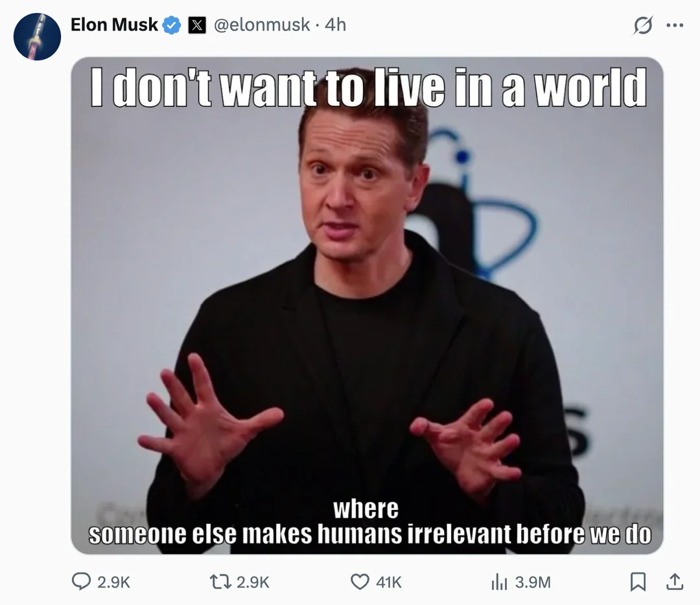
Task: Click the 2.9K reply count
Action: (113, 582)
